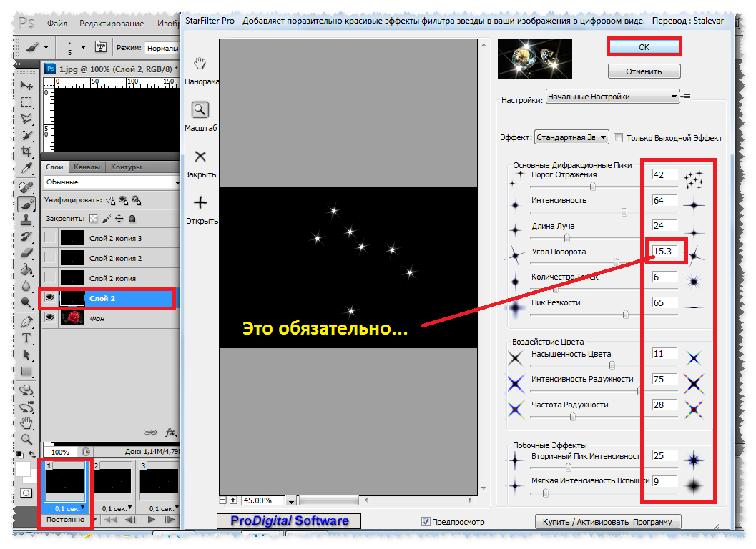Click the Закрыть X icon in StarFilter

click(200, 157)
